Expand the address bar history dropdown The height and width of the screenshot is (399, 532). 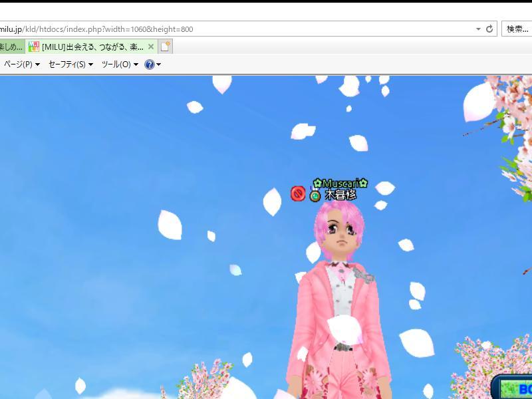[477, 29]
